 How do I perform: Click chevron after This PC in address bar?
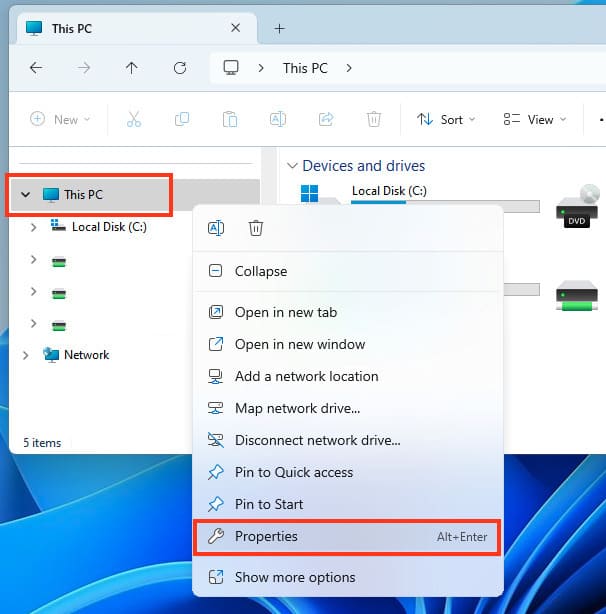(349, 68)
